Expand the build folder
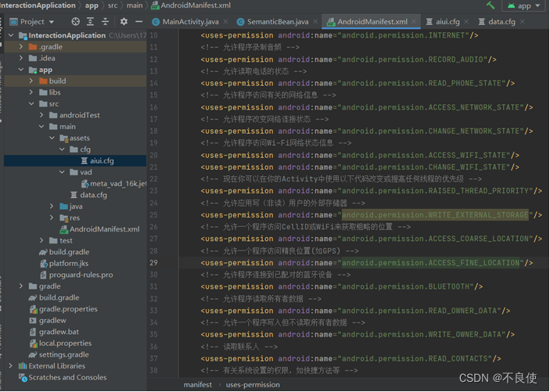The height and width of the screenshot is (392, 550). [31, 81]
